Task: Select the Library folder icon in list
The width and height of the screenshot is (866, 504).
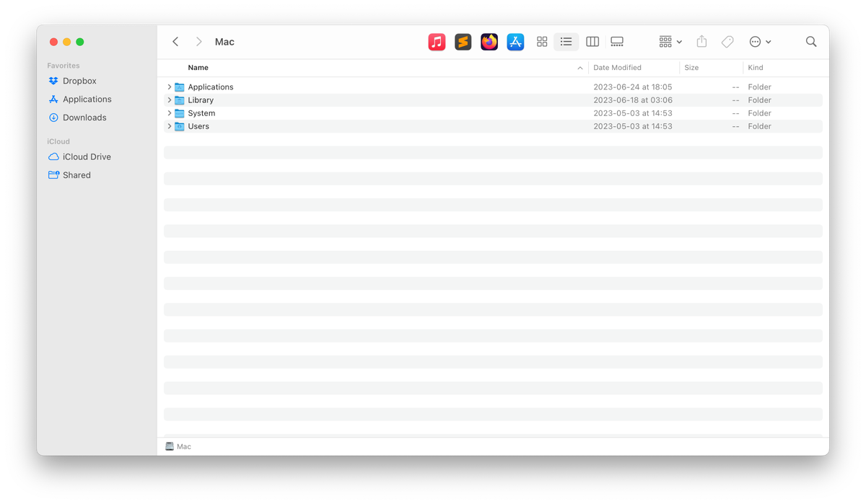Action: coord(180,100)
